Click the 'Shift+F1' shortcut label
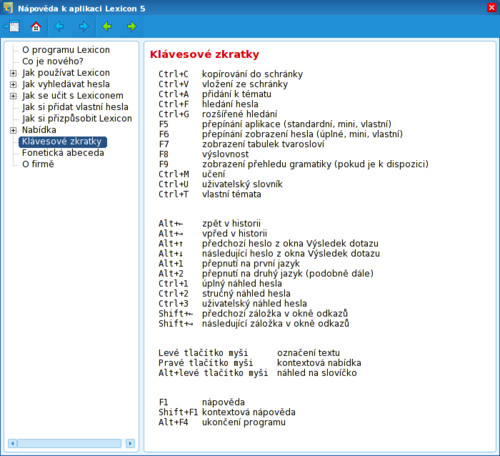Viewport: 500px width, 456px height. (178, 412)
